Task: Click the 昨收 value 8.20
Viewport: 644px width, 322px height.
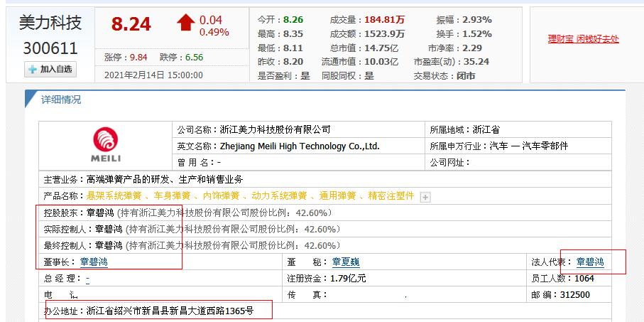Action: [x=293, y=62]
